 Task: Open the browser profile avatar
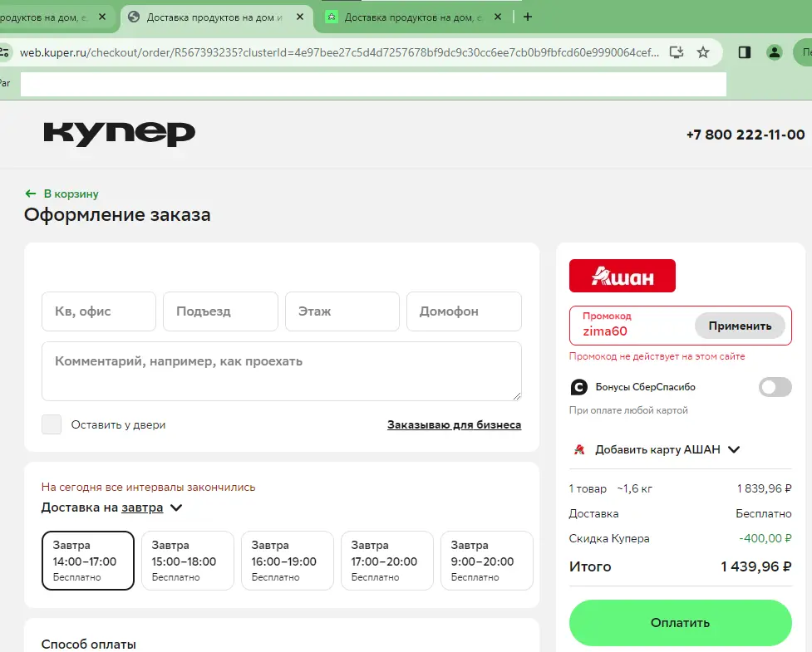point(775,52)
